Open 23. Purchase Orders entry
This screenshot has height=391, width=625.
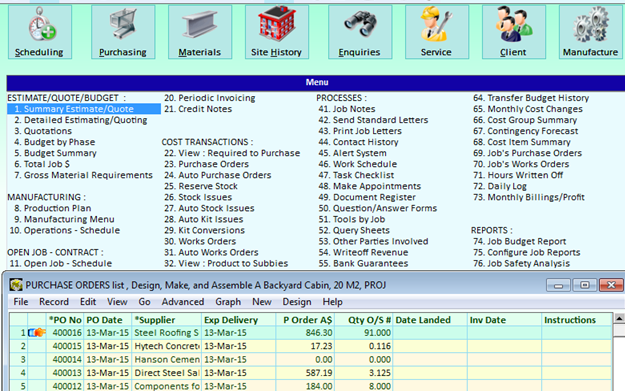206,164
